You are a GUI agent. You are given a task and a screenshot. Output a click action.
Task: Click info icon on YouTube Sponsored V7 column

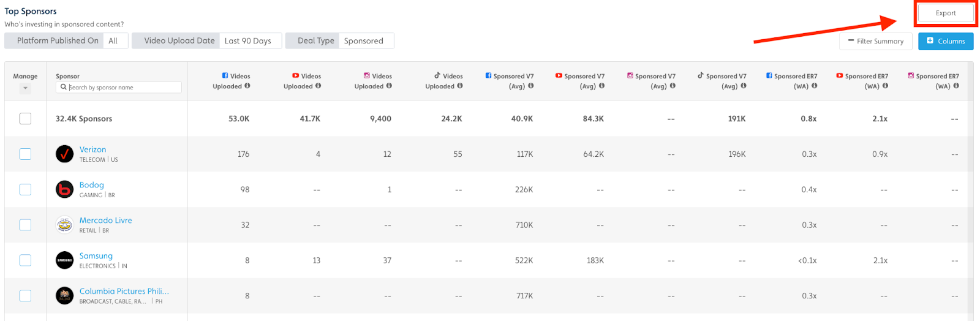coord(601,86)
